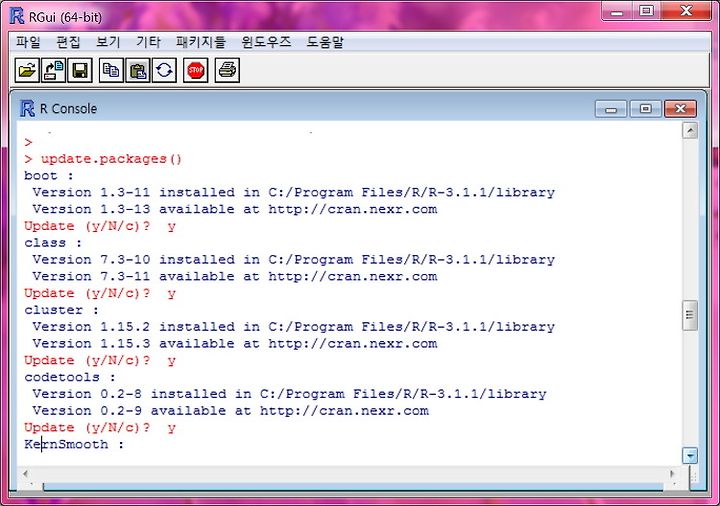
Task: Click the Save workspace floppy icon
Action: tap(80, 70)
